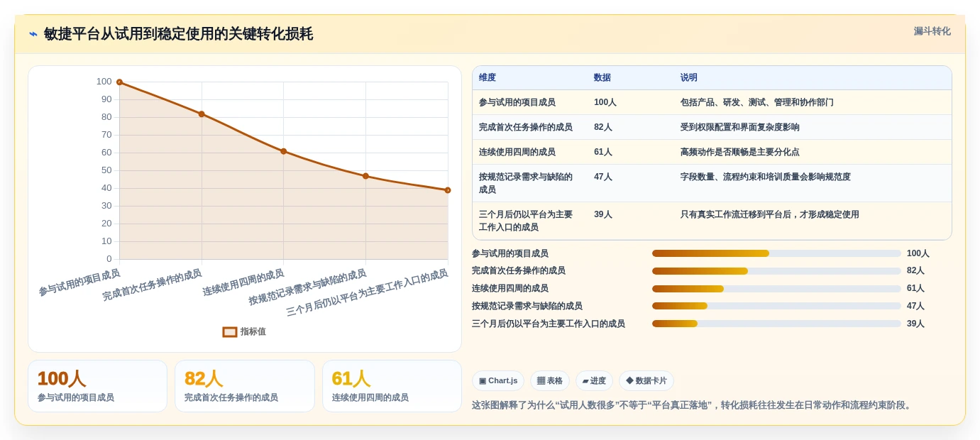Click description 受到权限配置和界面复杂度影响

coord(740,127)
